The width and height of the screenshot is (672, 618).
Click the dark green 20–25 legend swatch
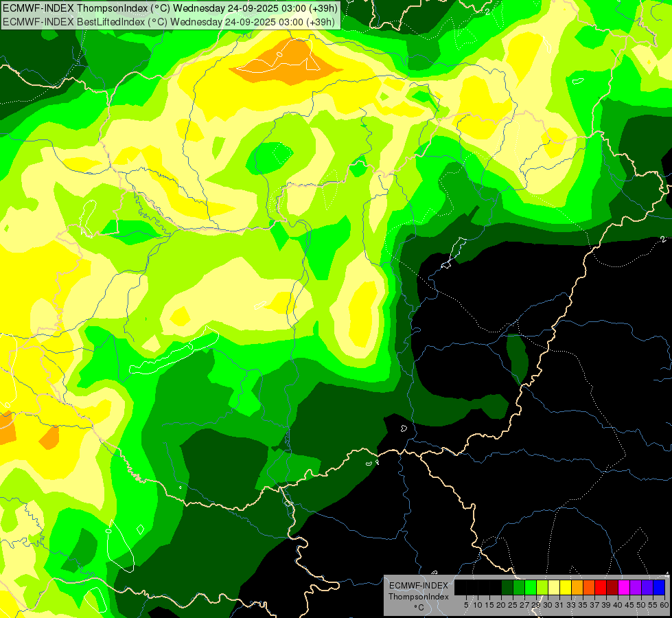point(507,587)
